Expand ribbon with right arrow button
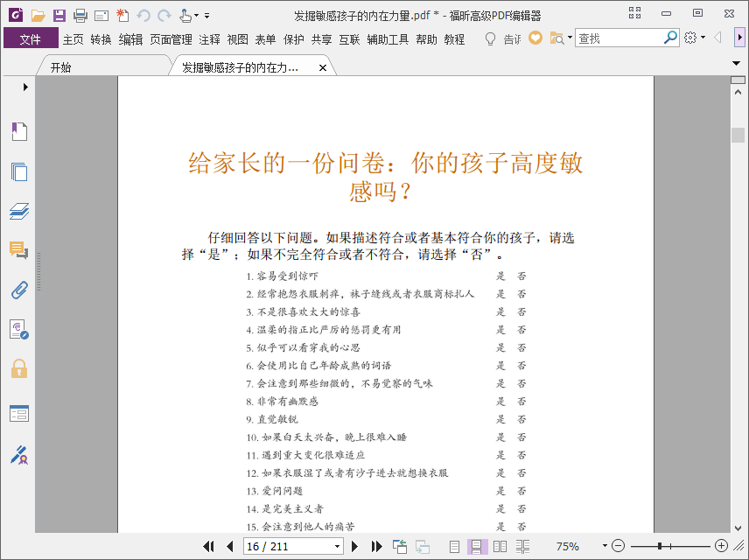 click(x=739, y=38)
